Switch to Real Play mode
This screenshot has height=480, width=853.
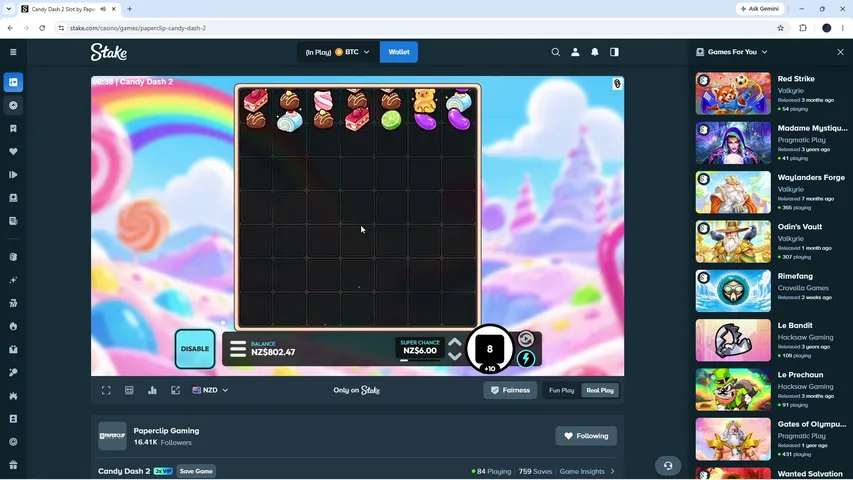tap(600, 390)
